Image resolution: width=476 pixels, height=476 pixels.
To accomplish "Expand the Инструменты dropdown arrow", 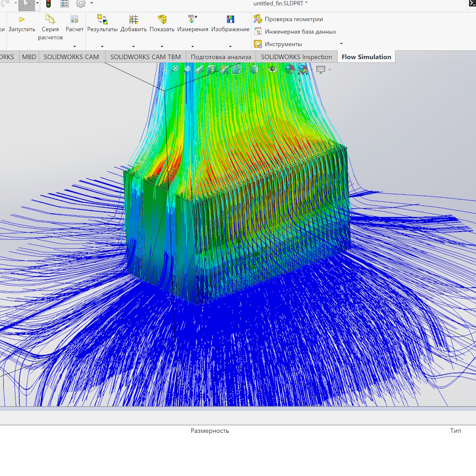I will (x=341, y=44).
